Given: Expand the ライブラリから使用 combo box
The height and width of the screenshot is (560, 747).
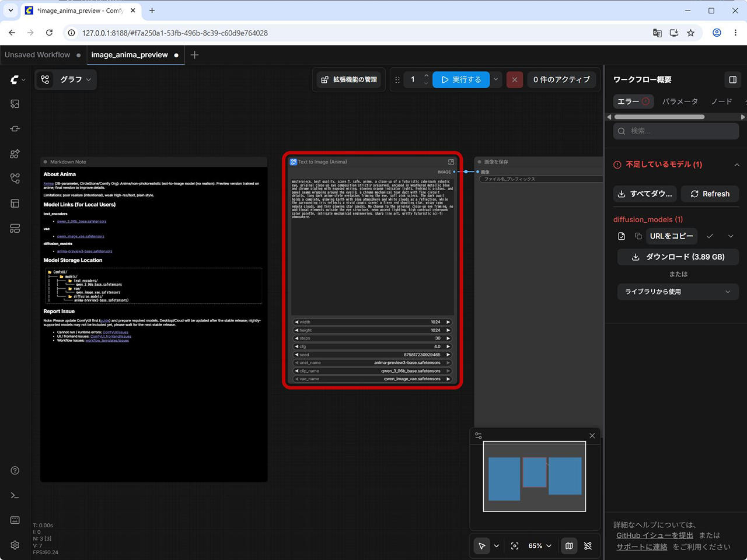Looking at the screenshot, I should pyautogui.click(x=678, y=292).
